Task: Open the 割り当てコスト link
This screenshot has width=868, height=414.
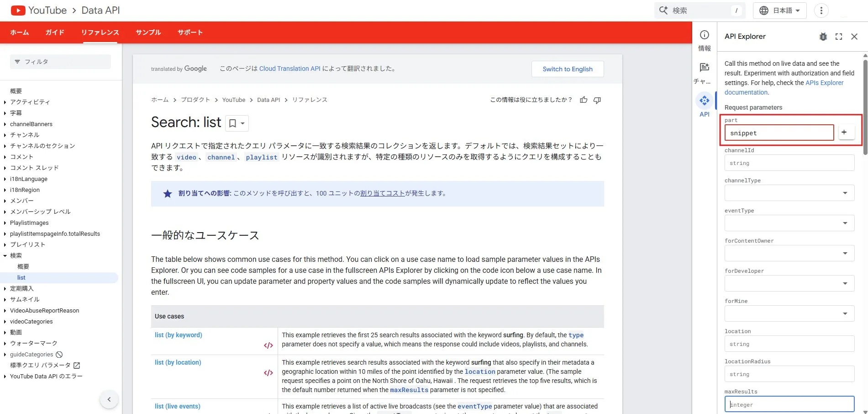Action: tap(383, 193)
